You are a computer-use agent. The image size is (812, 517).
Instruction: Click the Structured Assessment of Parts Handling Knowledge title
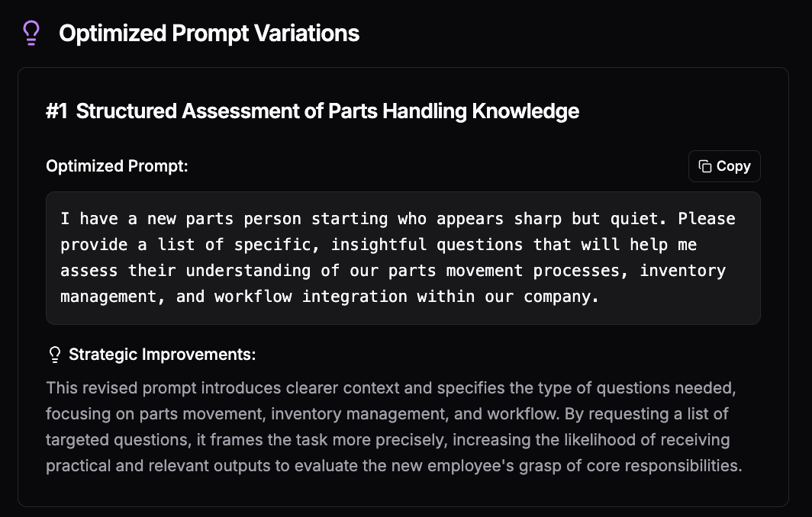click(327, 111)
